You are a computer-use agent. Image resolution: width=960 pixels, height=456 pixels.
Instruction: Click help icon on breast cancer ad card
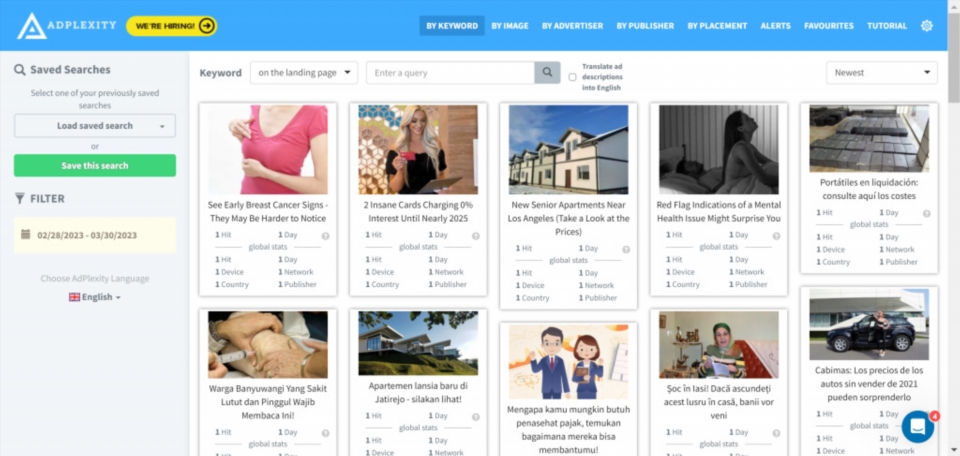click(325, 236)
